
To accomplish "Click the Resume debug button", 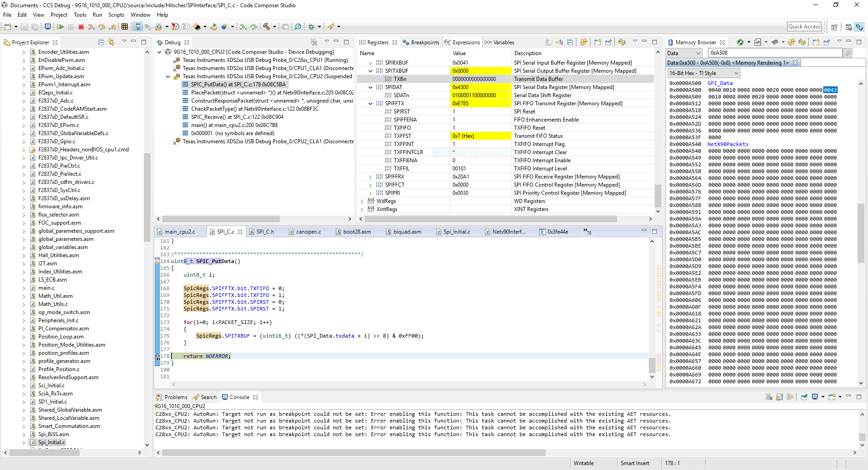I will click(60, 27).
